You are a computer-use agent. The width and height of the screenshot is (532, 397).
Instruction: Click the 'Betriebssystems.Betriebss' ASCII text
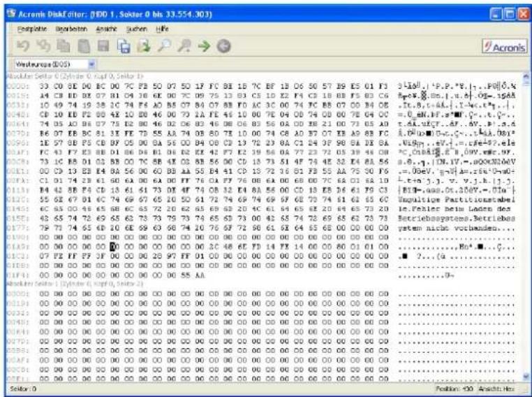(x=457, y=218)
